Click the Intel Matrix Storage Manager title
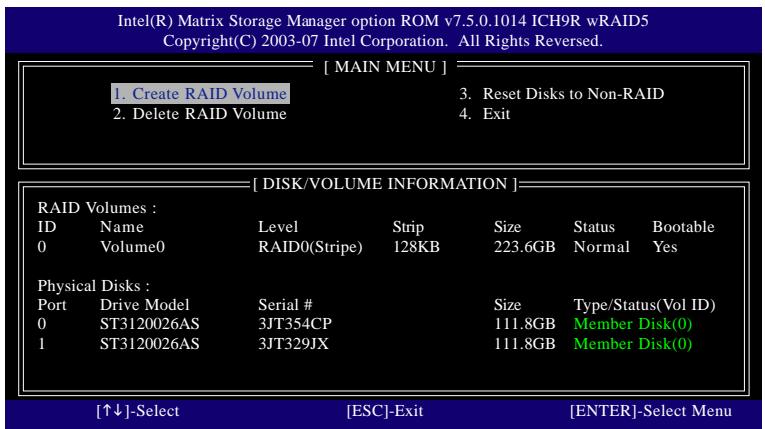 (383, 21)
